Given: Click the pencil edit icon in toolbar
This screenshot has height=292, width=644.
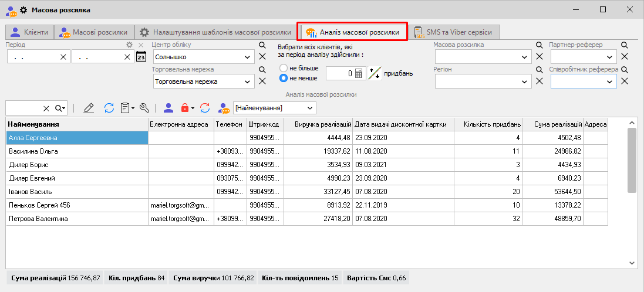Looking at the screenshot, I should point(89,108).
